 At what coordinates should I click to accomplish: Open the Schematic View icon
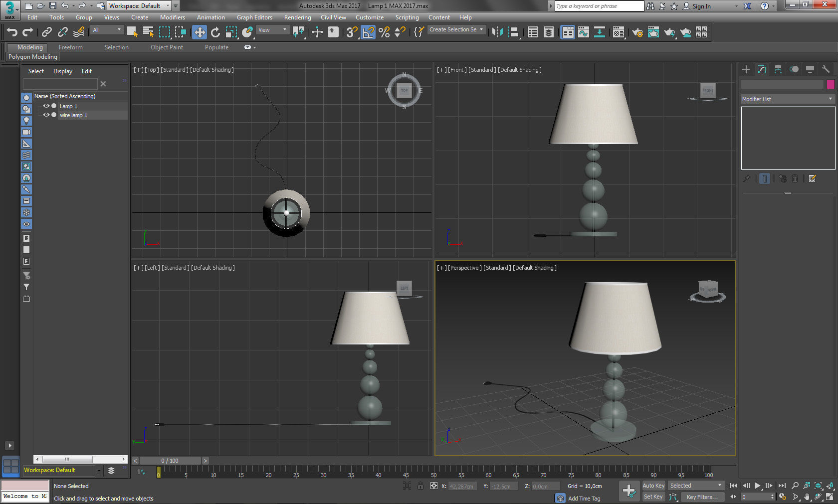[600, 32]
